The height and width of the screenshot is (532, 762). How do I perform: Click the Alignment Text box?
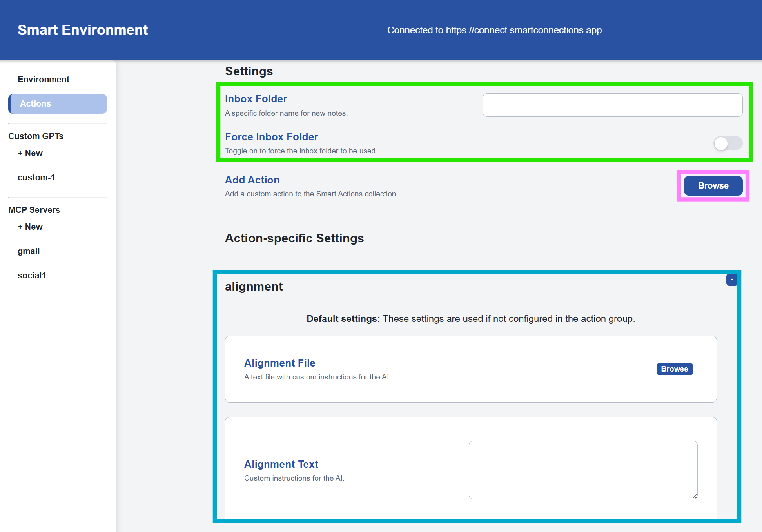tap(583, 470)
